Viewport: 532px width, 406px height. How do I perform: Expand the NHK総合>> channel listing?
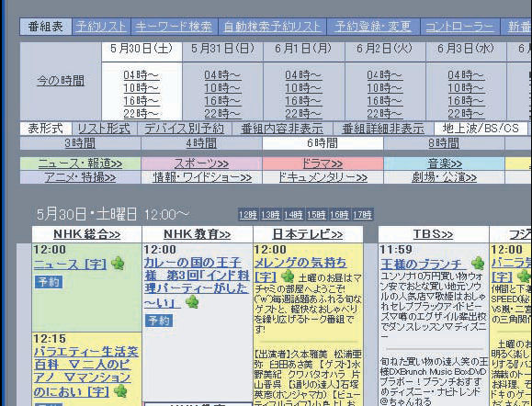click(87, 234)
